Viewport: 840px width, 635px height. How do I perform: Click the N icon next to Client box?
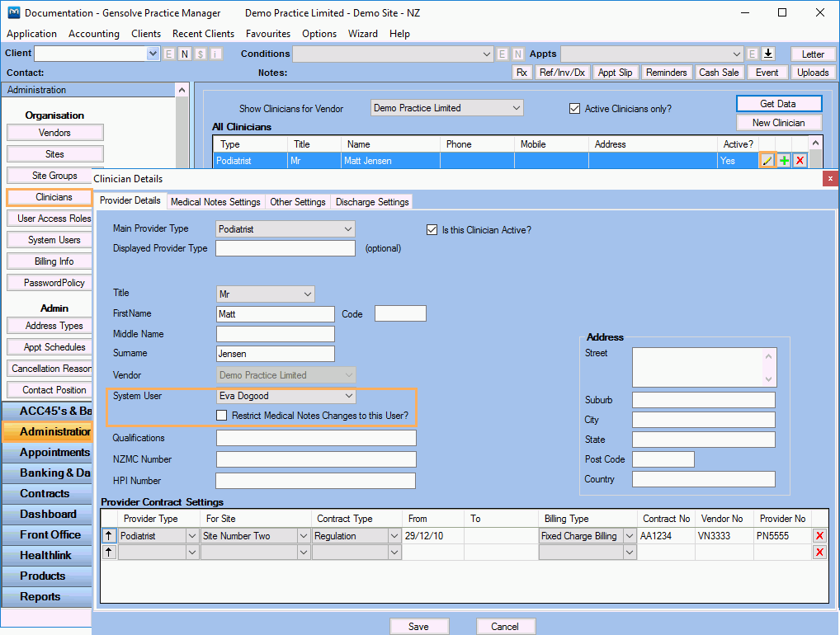coord(184,54)
